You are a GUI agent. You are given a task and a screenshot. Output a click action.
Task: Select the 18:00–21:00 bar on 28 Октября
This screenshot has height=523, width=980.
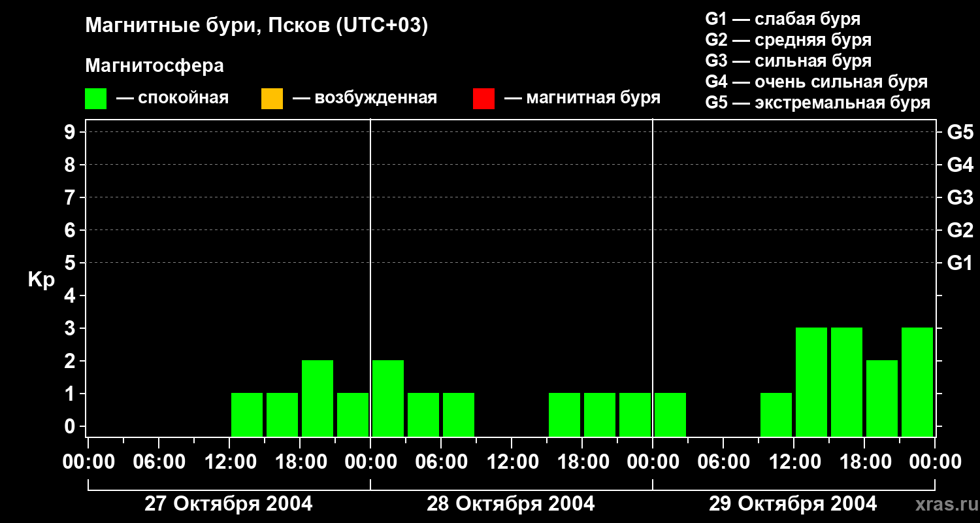pos(600,414)
